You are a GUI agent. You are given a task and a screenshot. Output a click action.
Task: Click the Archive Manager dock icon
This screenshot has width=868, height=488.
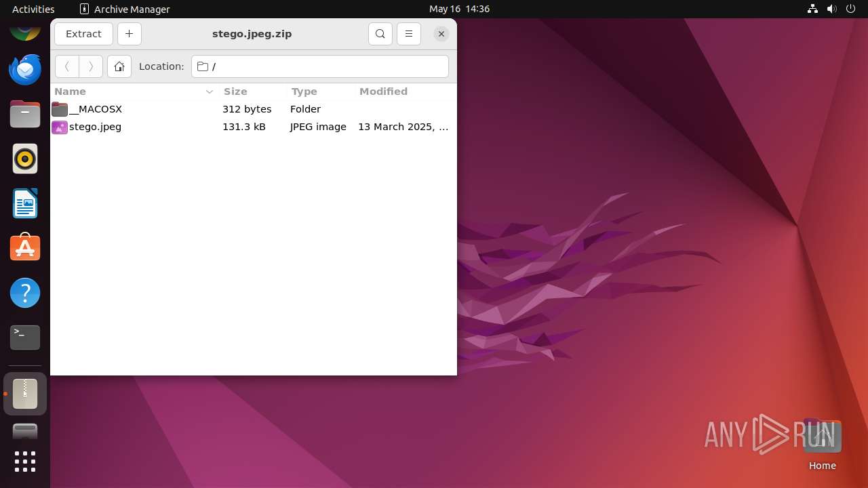pos(25,394)
